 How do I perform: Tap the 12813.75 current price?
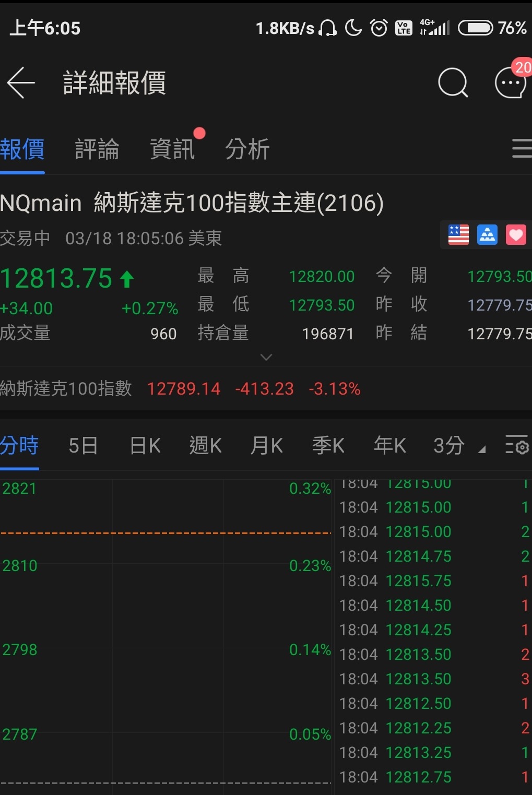click(x=56, y=278)
